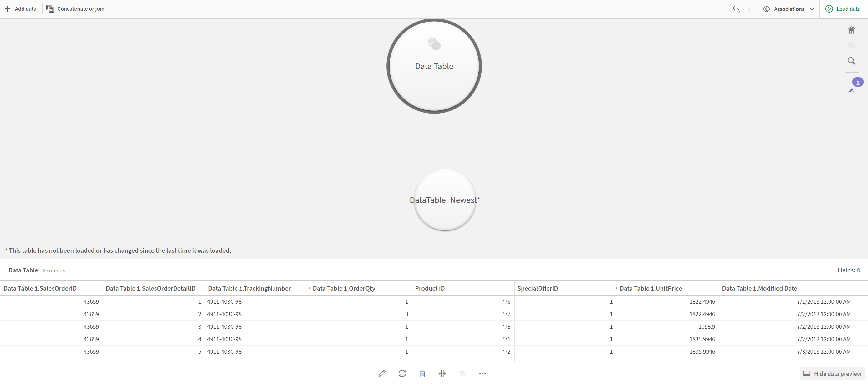Click the Add data button
868x384 pixels.
pyautogui.click(x=19, y=9)
